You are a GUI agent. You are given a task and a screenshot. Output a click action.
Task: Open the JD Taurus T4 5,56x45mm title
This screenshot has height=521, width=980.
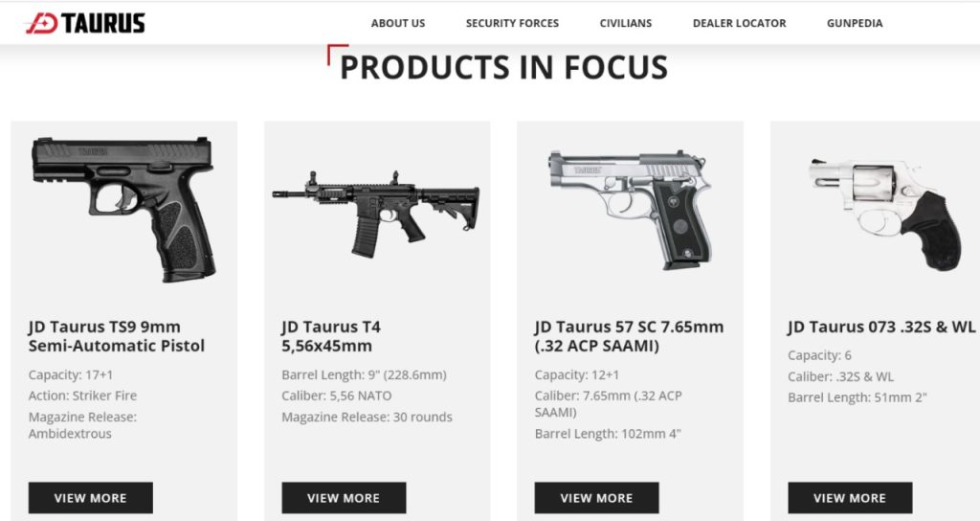click(330, 336)
